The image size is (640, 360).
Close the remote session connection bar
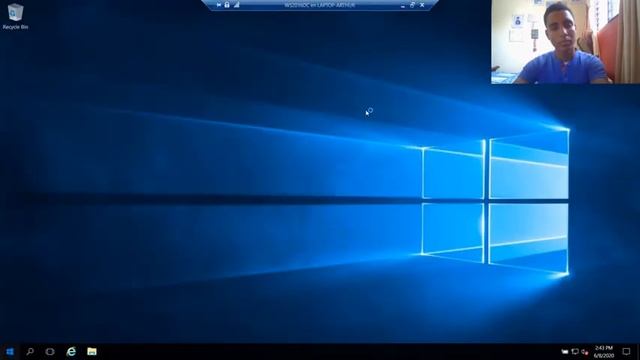coord(422,5)
